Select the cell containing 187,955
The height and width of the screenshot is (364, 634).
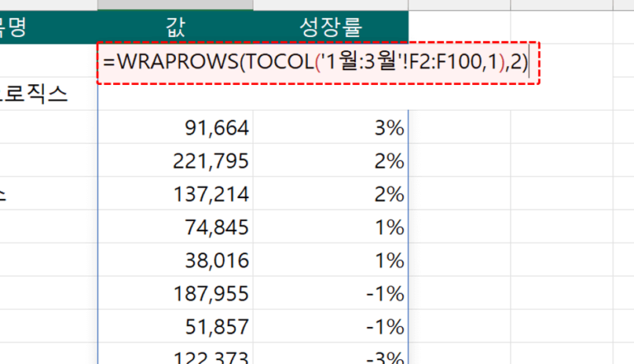coord(175,294)
